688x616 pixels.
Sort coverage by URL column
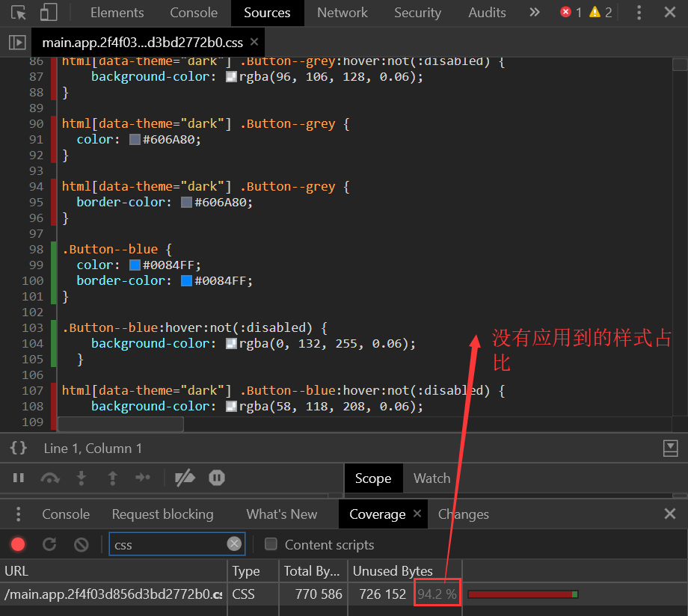click(114, 571)
